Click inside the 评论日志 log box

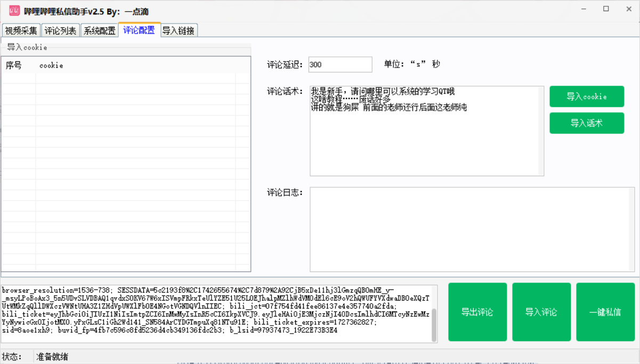pos(472,229)
